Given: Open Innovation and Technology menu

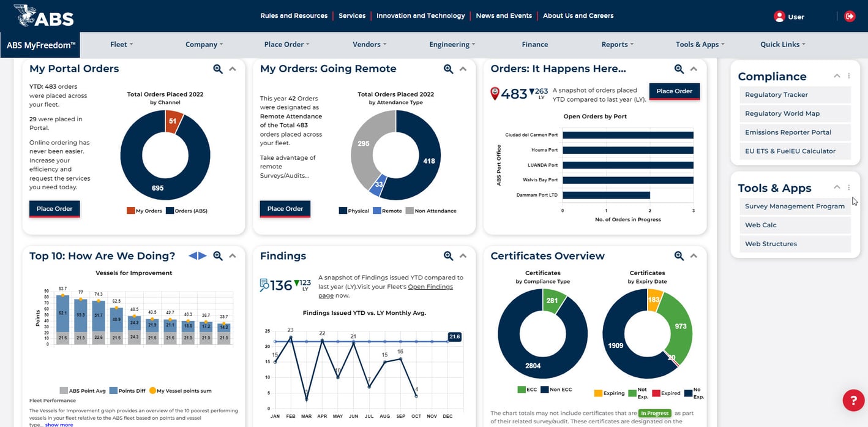Looking at the screenshot, I should point(421,16).
